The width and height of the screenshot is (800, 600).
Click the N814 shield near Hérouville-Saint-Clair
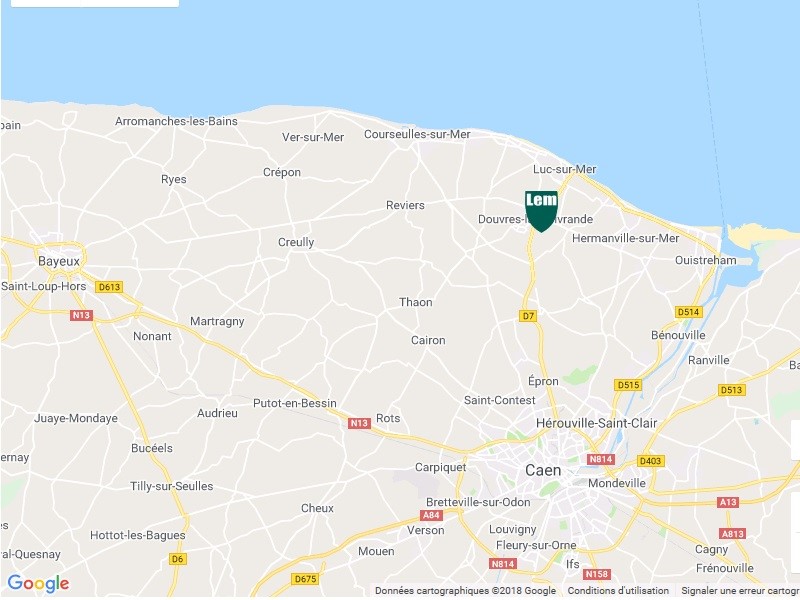tap(601, 459)
